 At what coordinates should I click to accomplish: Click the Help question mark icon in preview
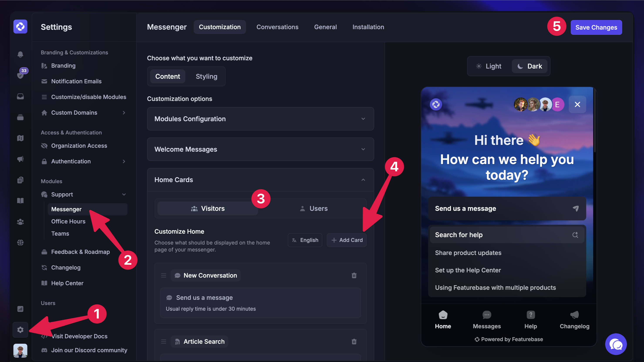[x=531, y=315]
